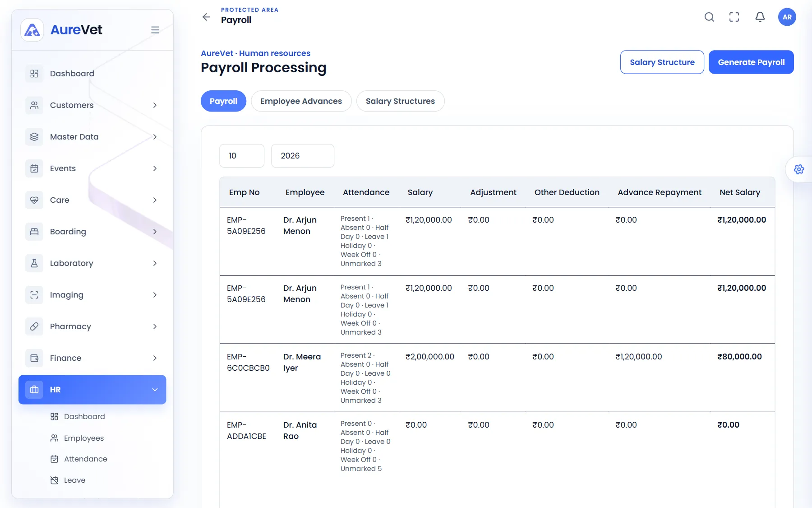This screenshot has height=508, width=812.
Task: Click the Net Salary column header
Action: (740, 192)
